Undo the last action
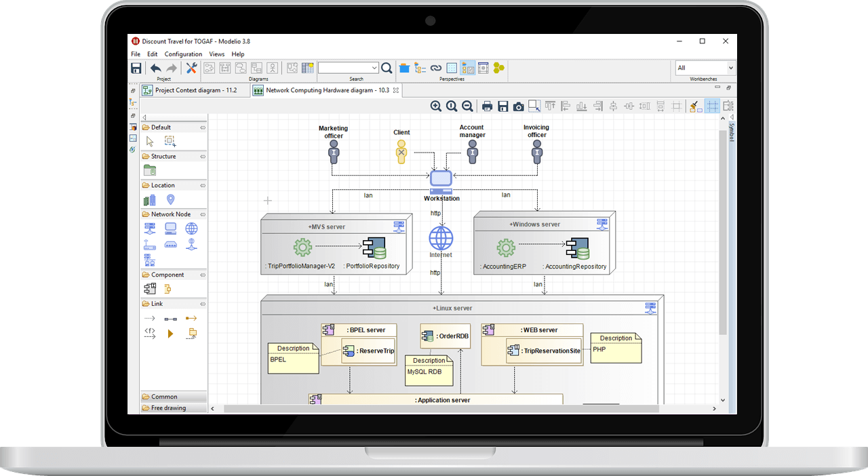This screenshot has width=868, height=476. point(156,68)
